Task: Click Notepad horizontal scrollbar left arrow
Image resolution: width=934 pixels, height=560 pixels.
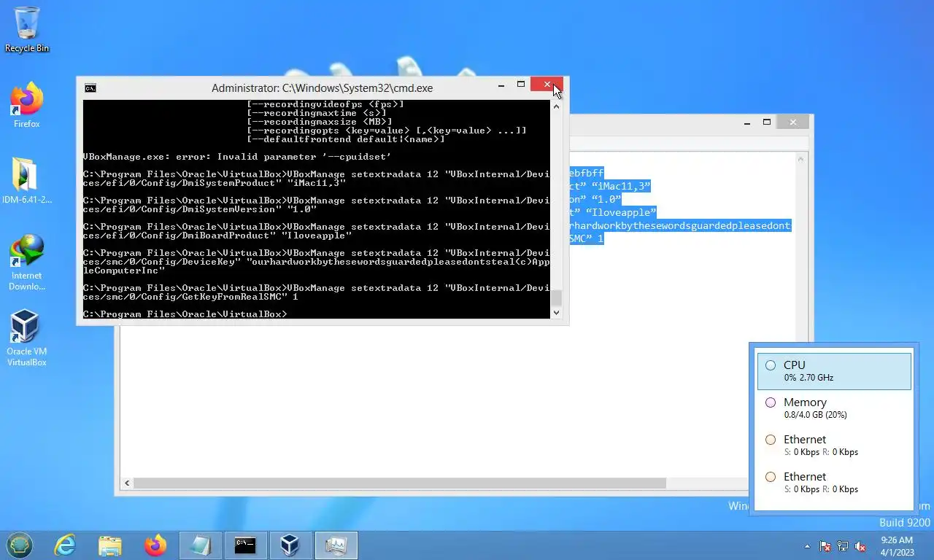Action: coord(127,483)
